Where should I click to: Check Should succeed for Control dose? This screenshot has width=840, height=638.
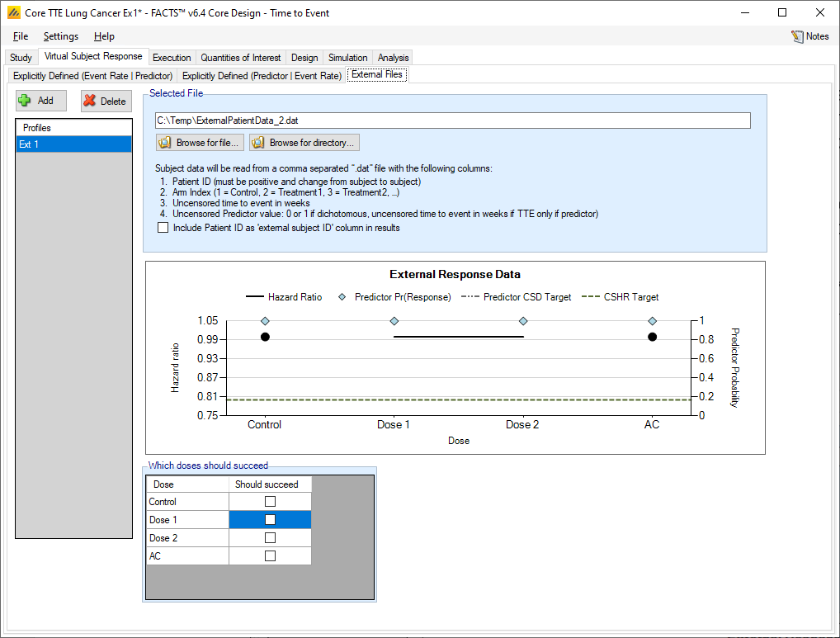[270, 502]
